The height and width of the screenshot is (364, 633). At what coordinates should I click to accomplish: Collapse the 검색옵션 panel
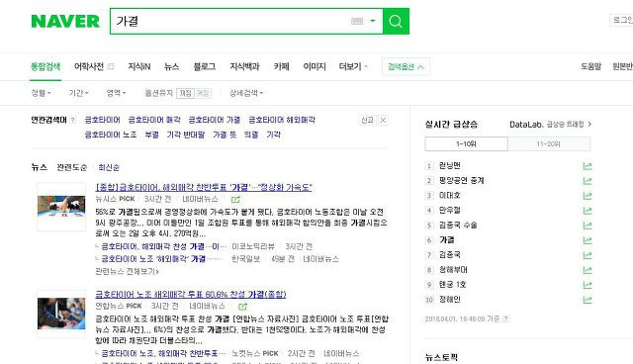(x=406, y=66)
